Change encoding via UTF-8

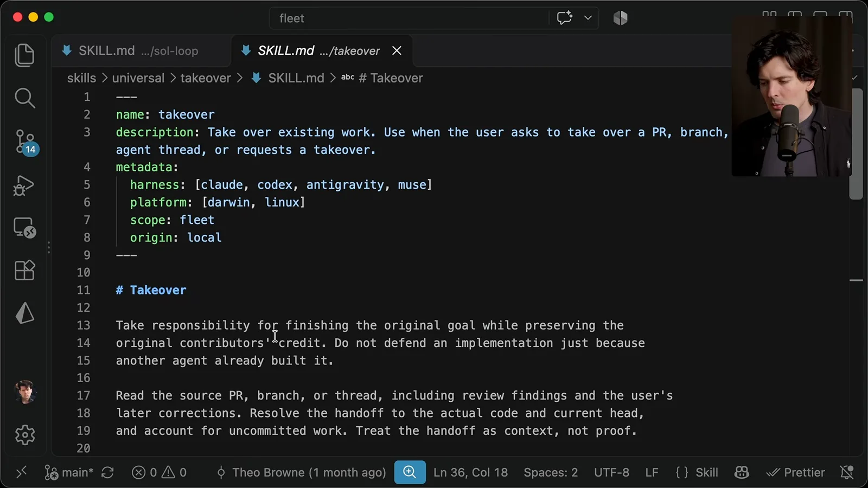[x=611, y=472]
